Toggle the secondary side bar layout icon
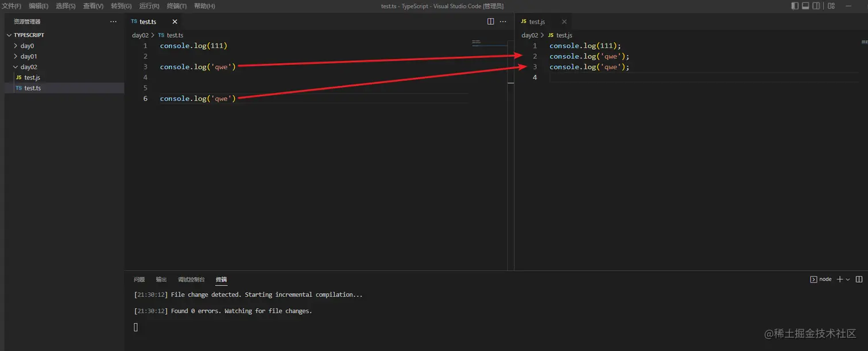 click(x=816, y=6)
